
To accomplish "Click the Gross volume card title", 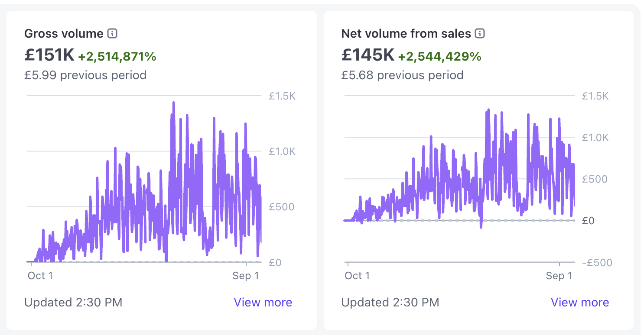I will click(64, 33).
